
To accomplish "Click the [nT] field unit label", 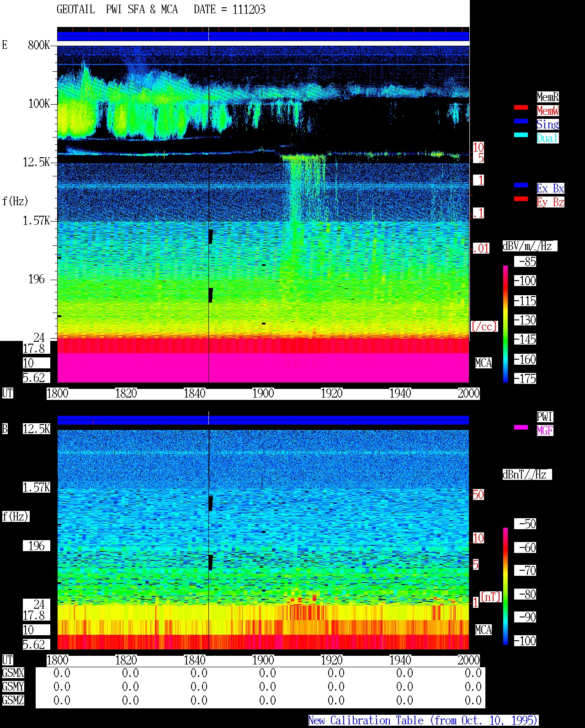I will [x=490, y=597].
